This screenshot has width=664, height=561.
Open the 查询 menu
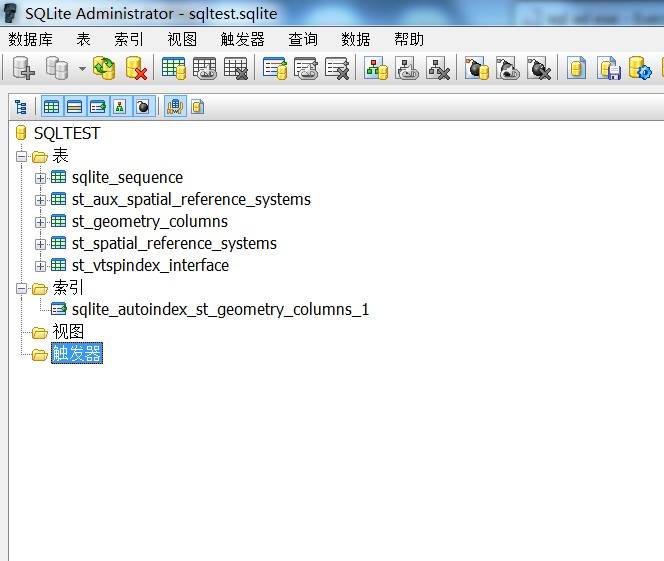(303, 39)
